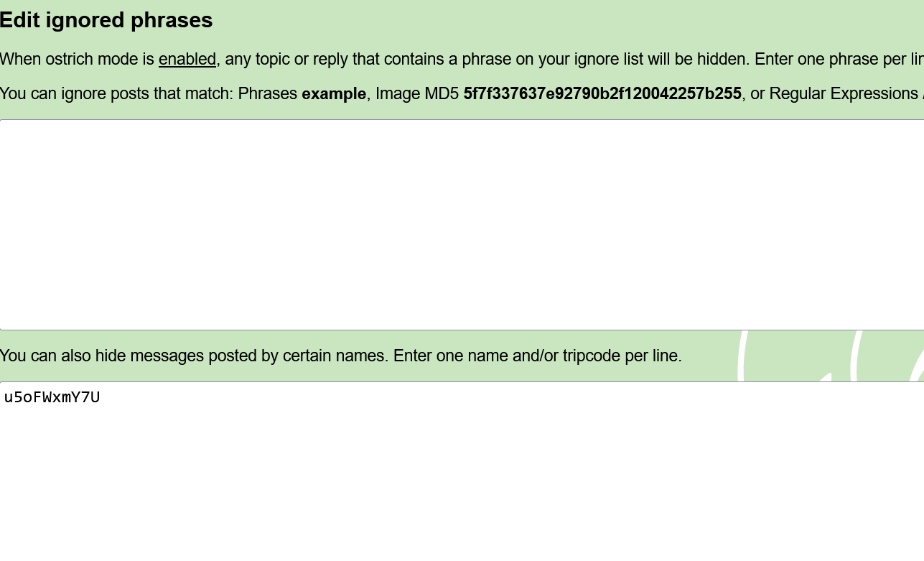
Task: Click the words "ignore list" in the description
Action: coord(608,59)
